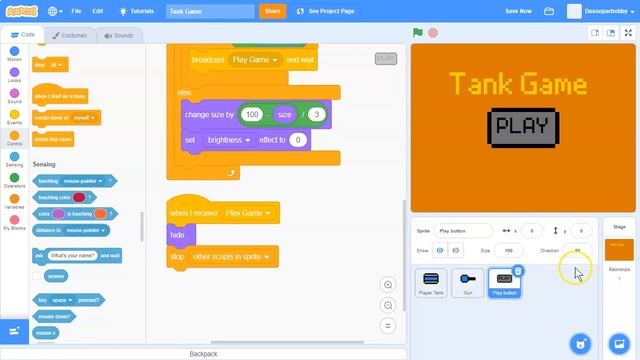Click the PLAY button on the stage
Viewport: 640px width, 360px height.
click(x=523, y=127)
